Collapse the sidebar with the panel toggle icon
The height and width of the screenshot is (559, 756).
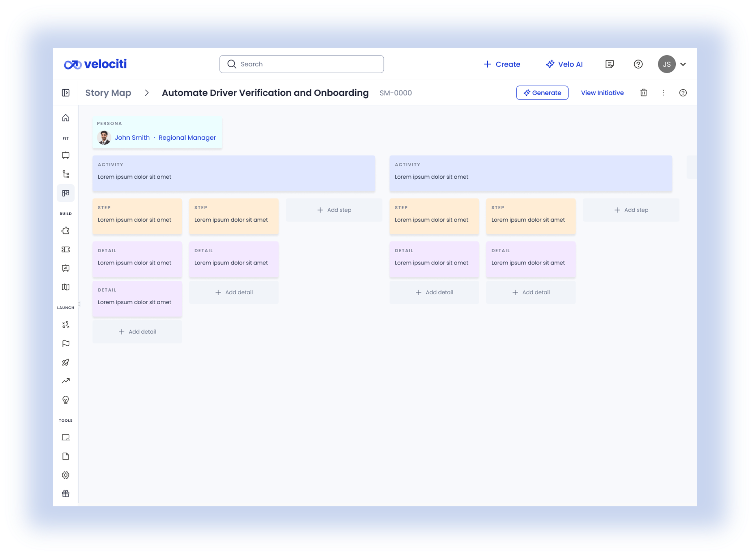[66, 92]
